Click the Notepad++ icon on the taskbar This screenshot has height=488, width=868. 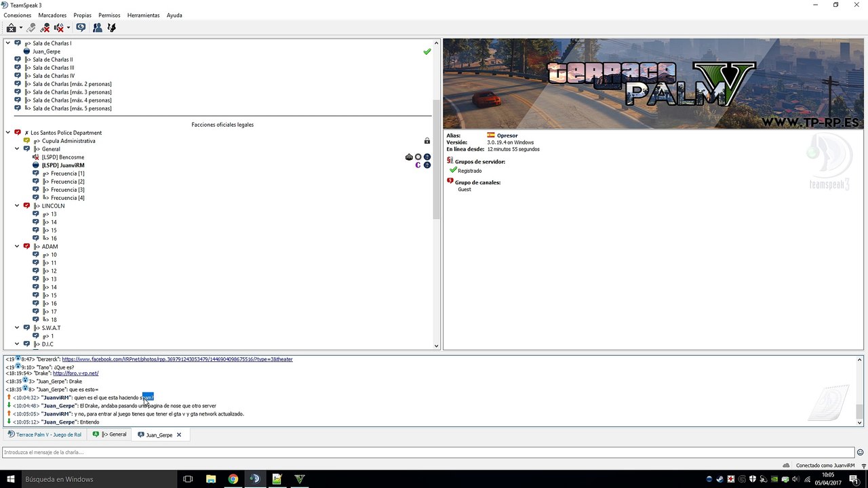coord(277,479)
